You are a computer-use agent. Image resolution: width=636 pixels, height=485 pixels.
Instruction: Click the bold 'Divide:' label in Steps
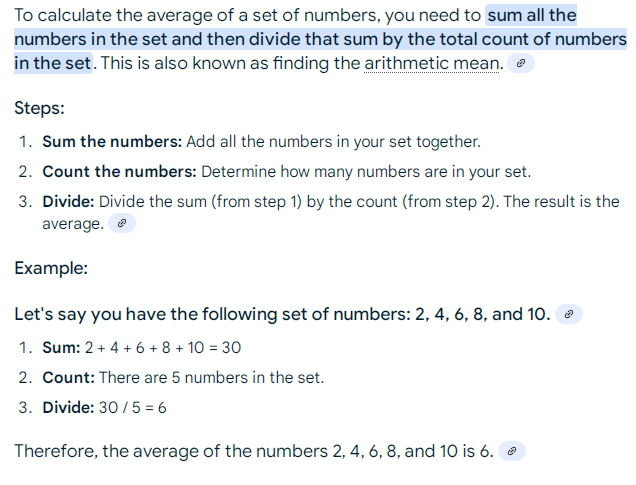point(69,202)
